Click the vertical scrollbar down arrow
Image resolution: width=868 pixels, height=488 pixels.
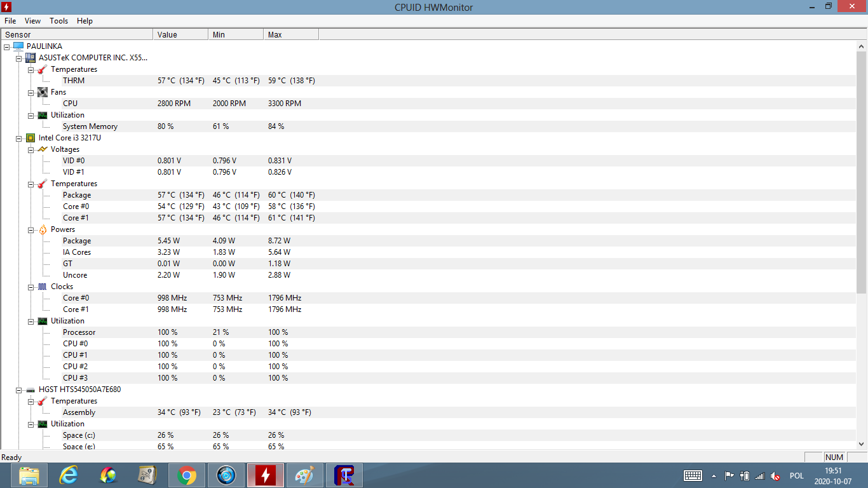pyautogui.click(x=862, y=444)
